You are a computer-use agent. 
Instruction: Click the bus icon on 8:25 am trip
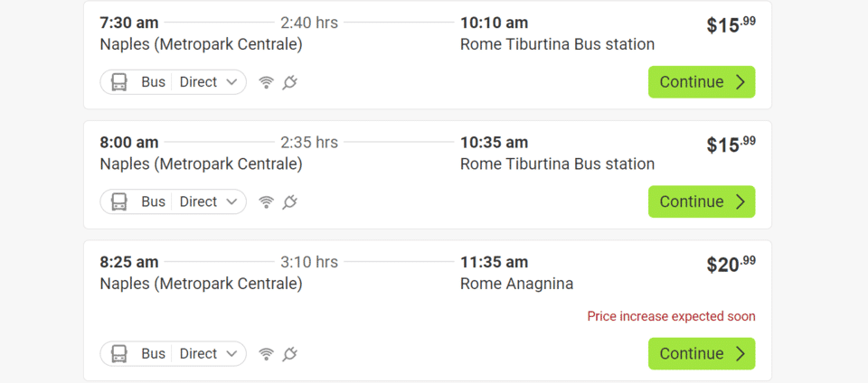[119, 353]
